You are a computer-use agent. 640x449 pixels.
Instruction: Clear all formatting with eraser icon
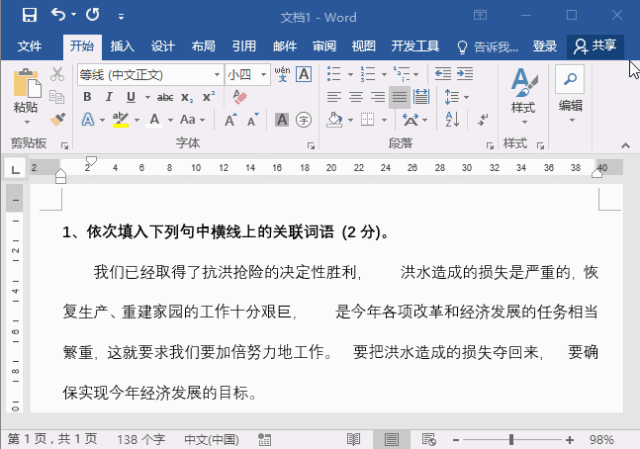(240, 97)
